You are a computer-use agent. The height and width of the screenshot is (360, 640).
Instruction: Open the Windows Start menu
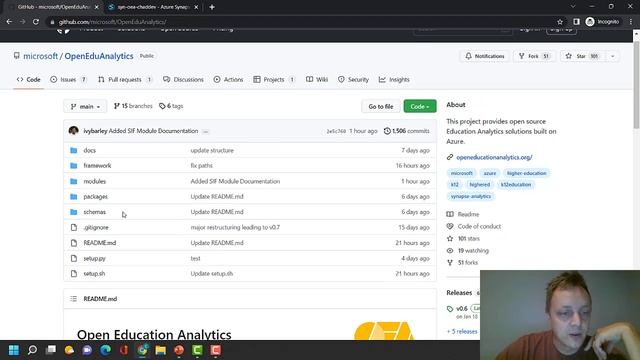coord(14,350)
